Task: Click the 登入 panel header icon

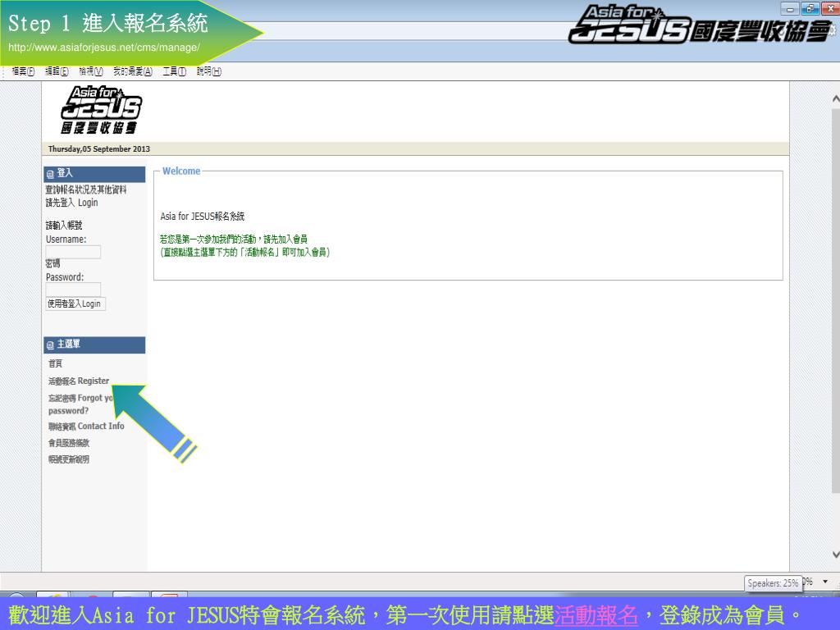Action: click(x=50, y=174)
